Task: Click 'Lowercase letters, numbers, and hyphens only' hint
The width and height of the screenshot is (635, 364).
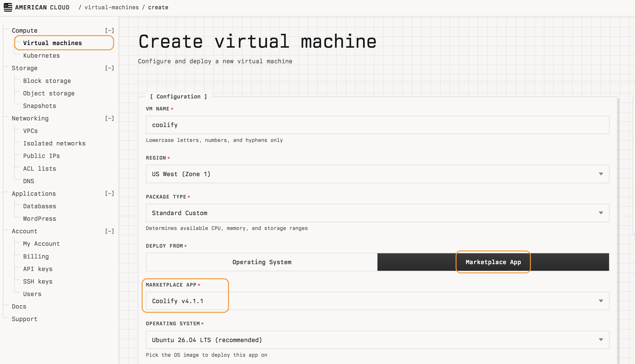Action: point(214,140)
